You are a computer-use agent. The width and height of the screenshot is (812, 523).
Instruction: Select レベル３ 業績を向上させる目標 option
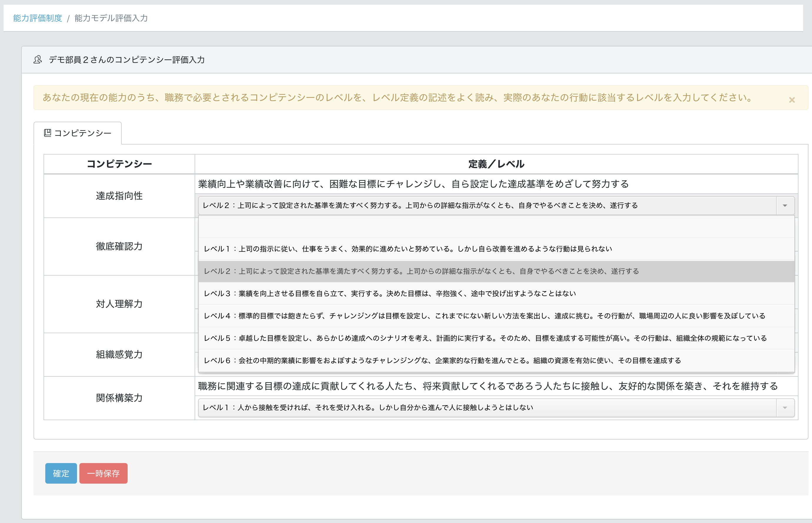click(x=496, y=294)
